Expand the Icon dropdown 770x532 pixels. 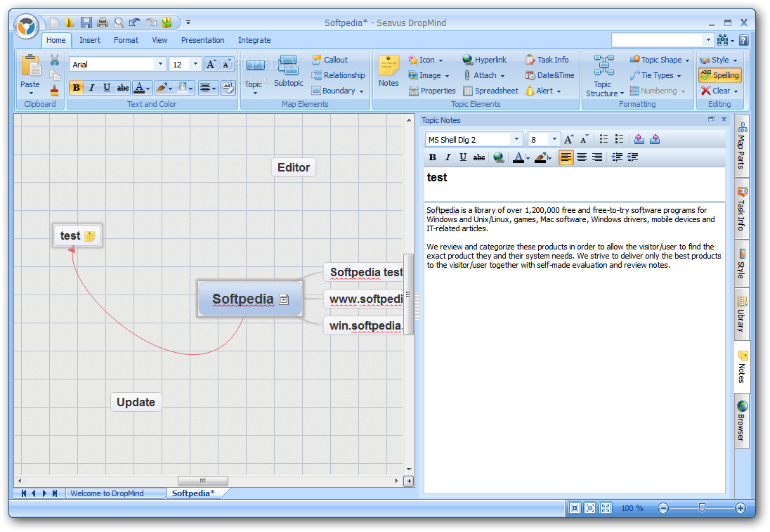tap(441, 60)
